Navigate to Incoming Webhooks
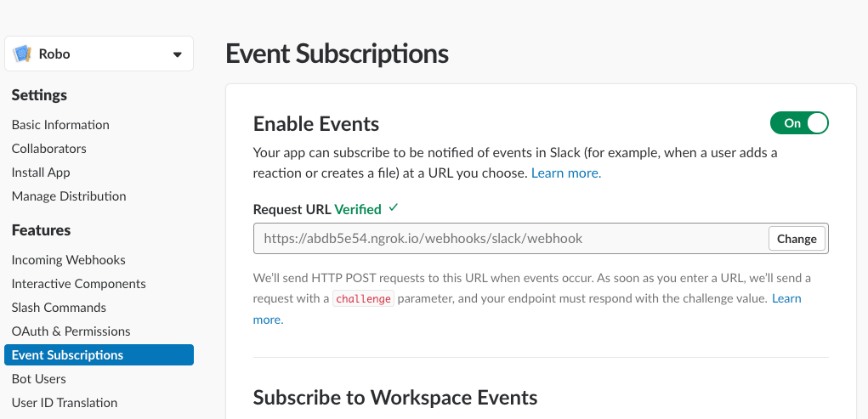 pos(68,260)
